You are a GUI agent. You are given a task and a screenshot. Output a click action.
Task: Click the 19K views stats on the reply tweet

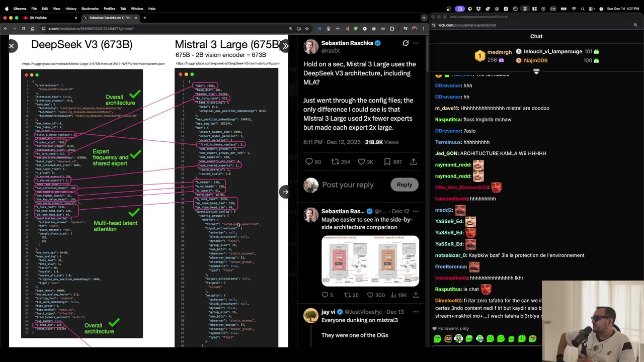397,295
